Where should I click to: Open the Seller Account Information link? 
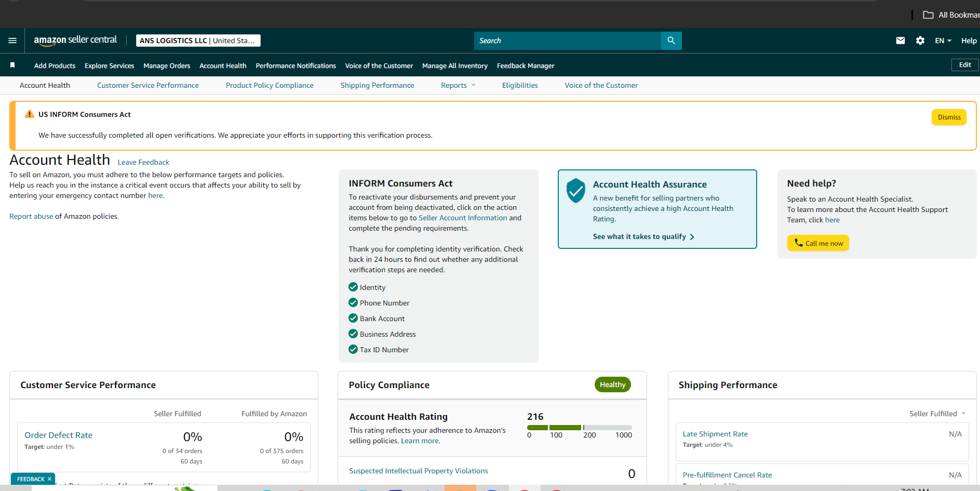pos(463,218)
